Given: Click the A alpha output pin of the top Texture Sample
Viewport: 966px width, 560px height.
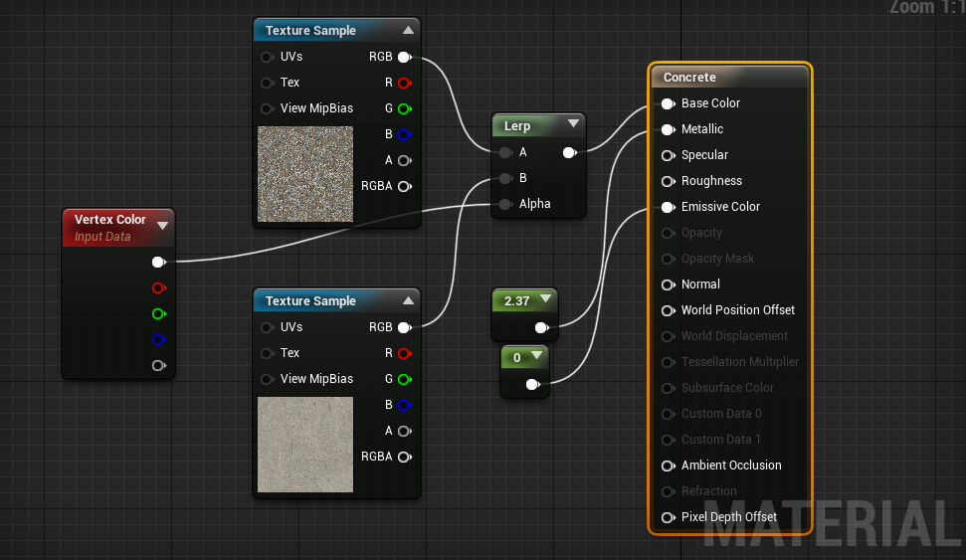Looking at the screenshot, I should 405,160.
